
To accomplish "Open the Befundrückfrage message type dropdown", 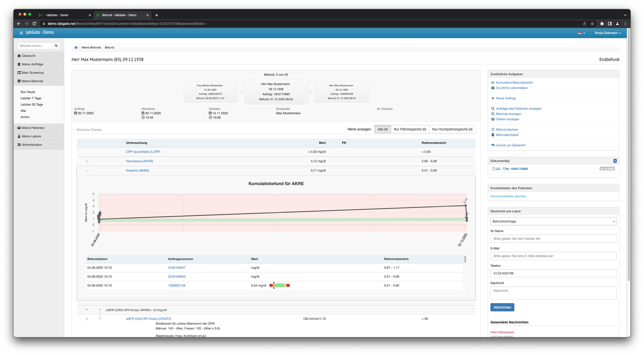I will [x=553, y=221].
